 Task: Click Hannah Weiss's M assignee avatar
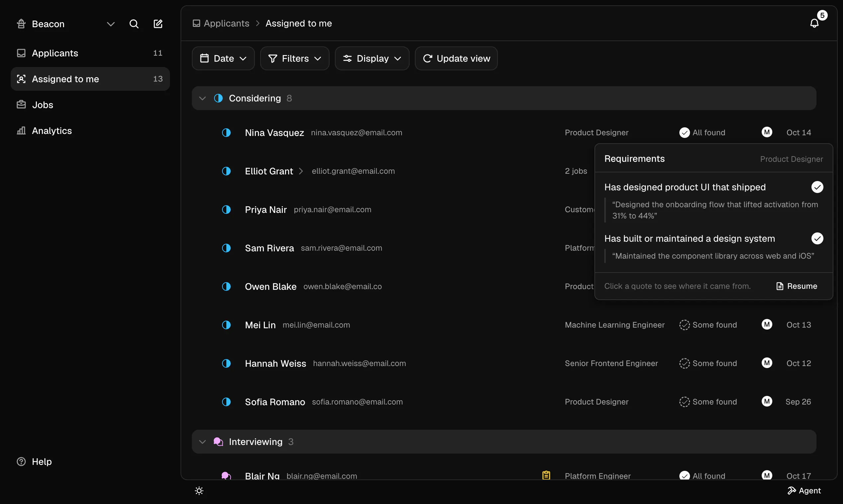pos(767,363)
